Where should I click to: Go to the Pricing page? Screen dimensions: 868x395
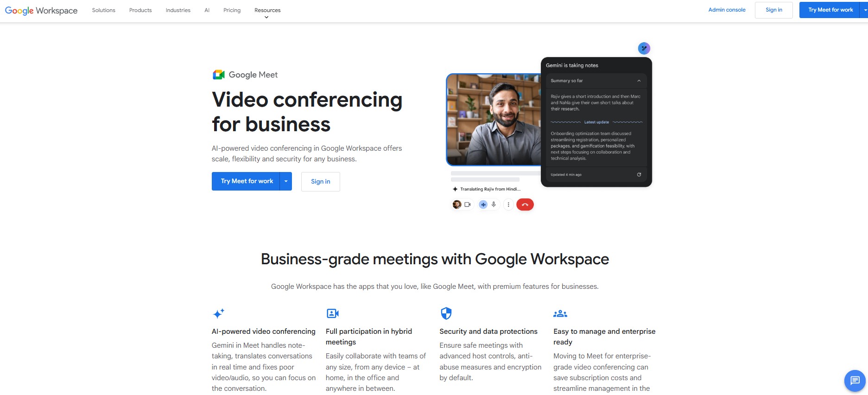point(232,10)
